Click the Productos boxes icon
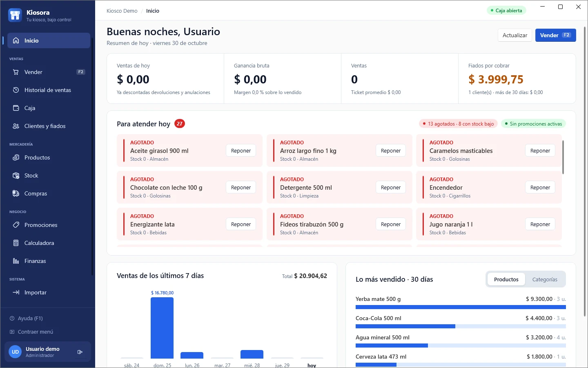The height and width of the screenshot is (368, 588). pyautogui.click(x=16, y=157)
